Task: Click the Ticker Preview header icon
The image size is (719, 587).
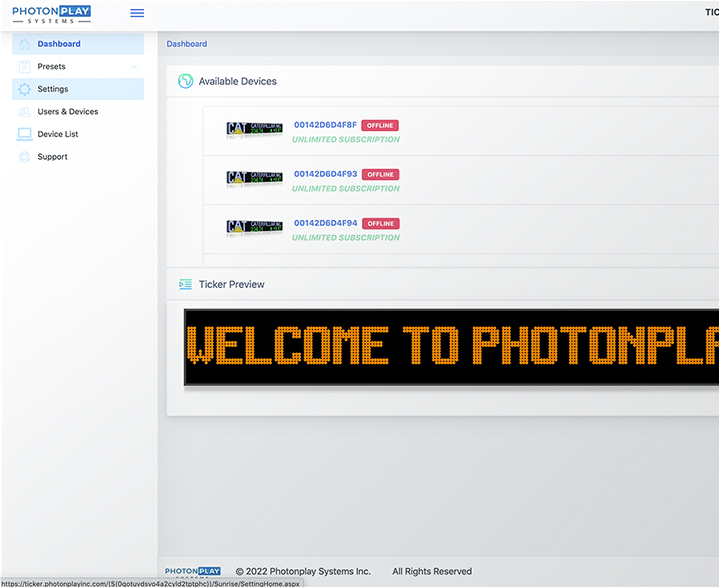Action: pyautogui.click(x=185, y=284)
